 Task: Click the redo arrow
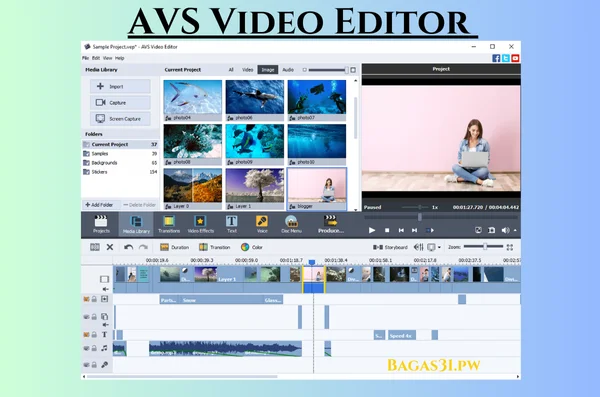[143, 247]
